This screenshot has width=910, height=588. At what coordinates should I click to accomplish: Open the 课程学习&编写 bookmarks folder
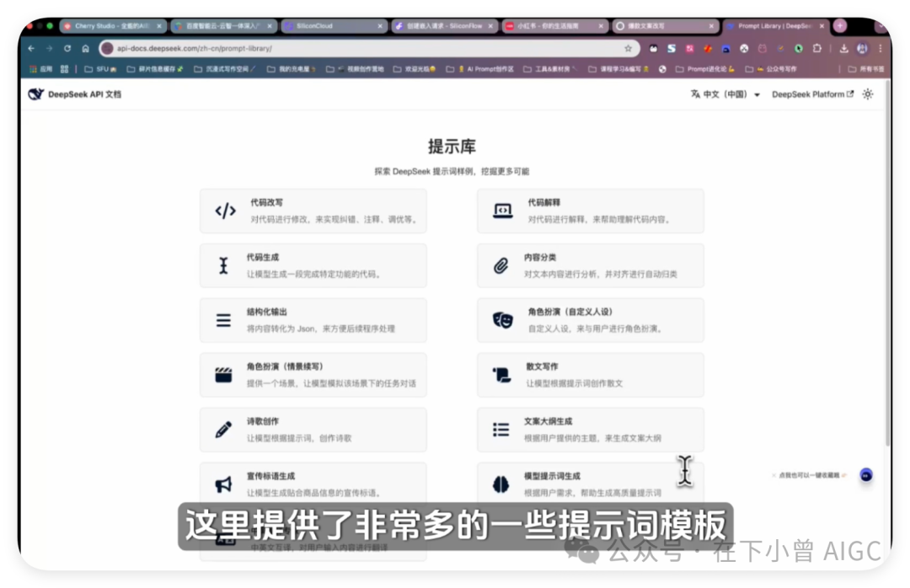click(x=618, y=69)
